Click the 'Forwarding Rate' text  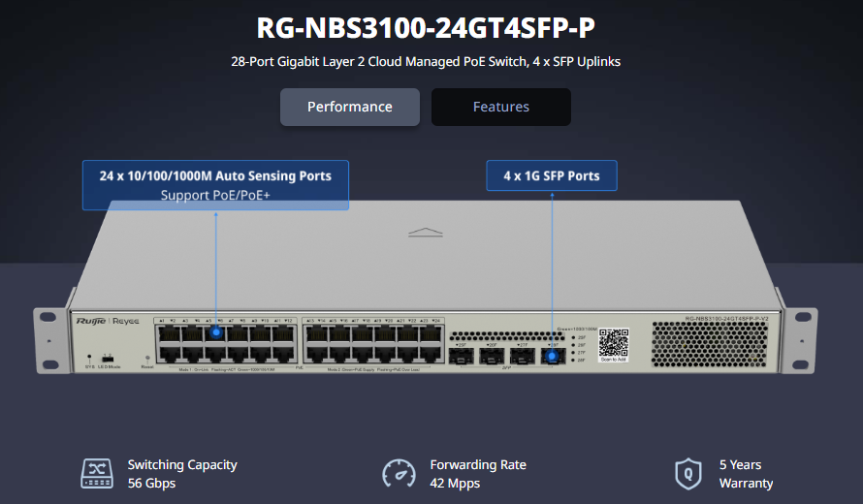click(478, 465)
